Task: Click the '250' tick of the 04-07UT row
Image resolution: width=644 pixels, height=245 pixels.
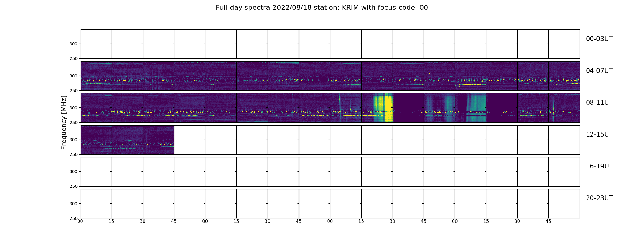Action: [x=73, y=91]
